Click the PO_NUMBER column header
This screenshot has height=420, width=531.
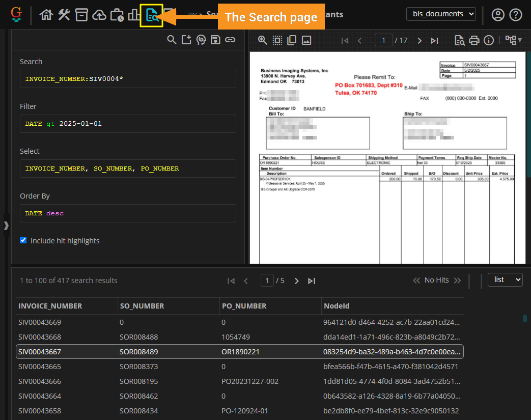click(x=244, y=306)
